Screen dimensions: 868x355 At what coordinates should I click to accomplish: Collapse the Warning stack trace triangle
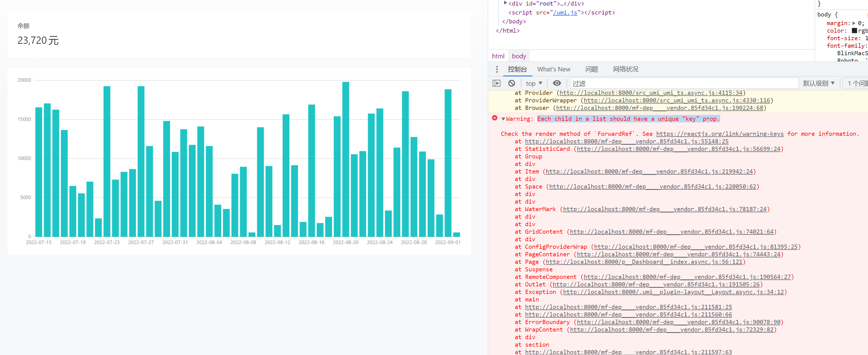click(503, 119)
